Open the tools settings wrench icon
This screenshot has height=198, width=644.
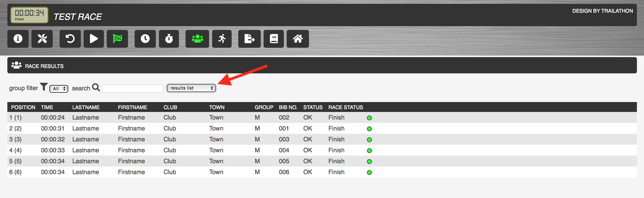[x=42, y=39]
